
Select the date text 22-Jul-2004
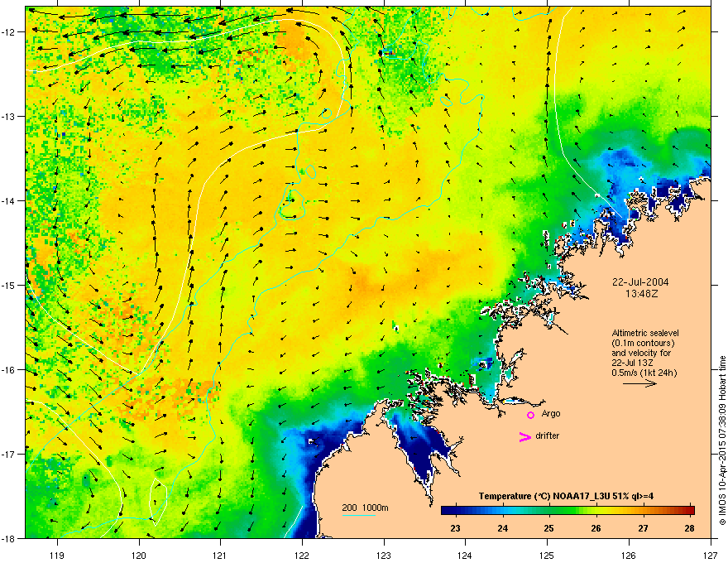[x=640, y=282]
